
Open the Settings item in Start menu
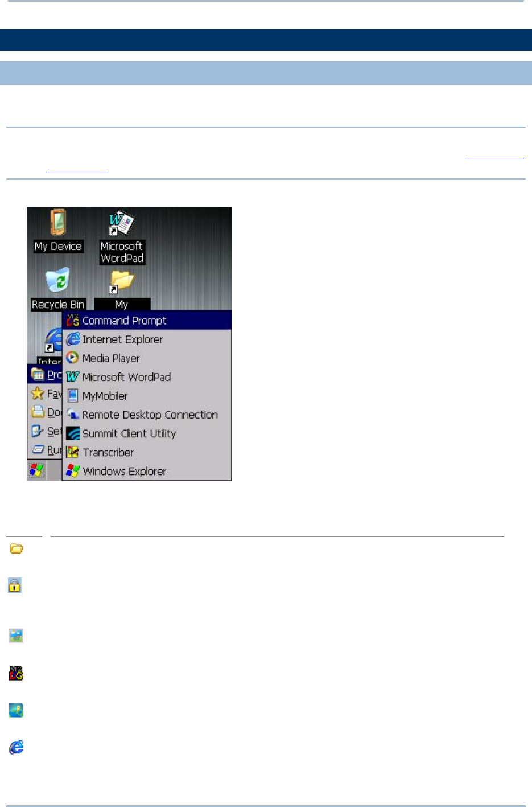pos(45,431)
